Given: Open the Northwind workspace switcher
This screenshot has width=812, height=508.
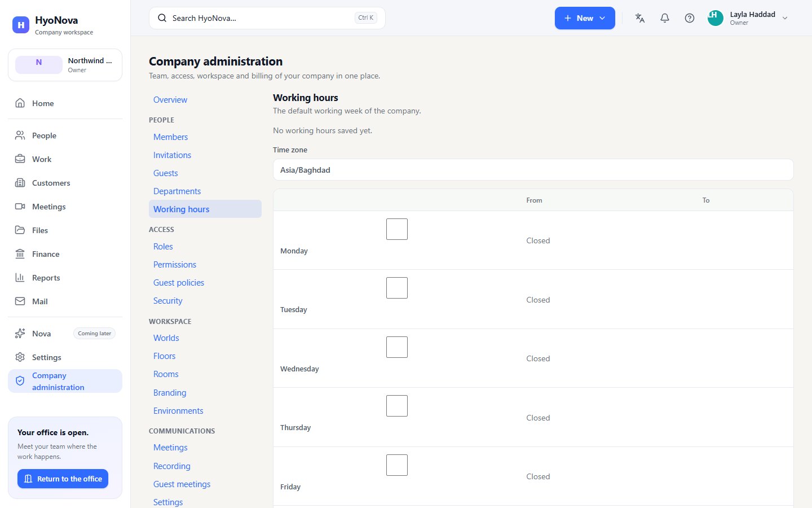Looking at the screenshot, I should [65, 65].
